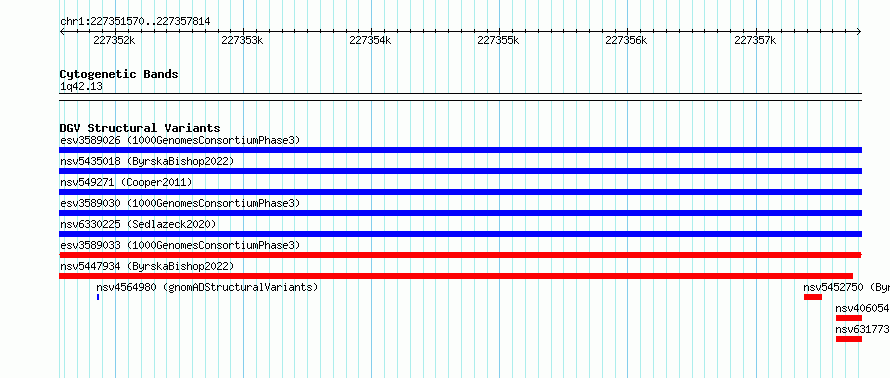Click the 227357k ruler tick label

click(755, 40)
